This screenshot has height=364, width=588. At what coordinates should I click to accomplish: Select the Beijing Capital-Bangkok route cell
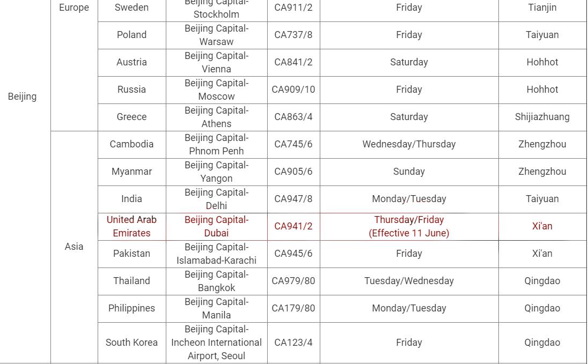coord(216,281)
